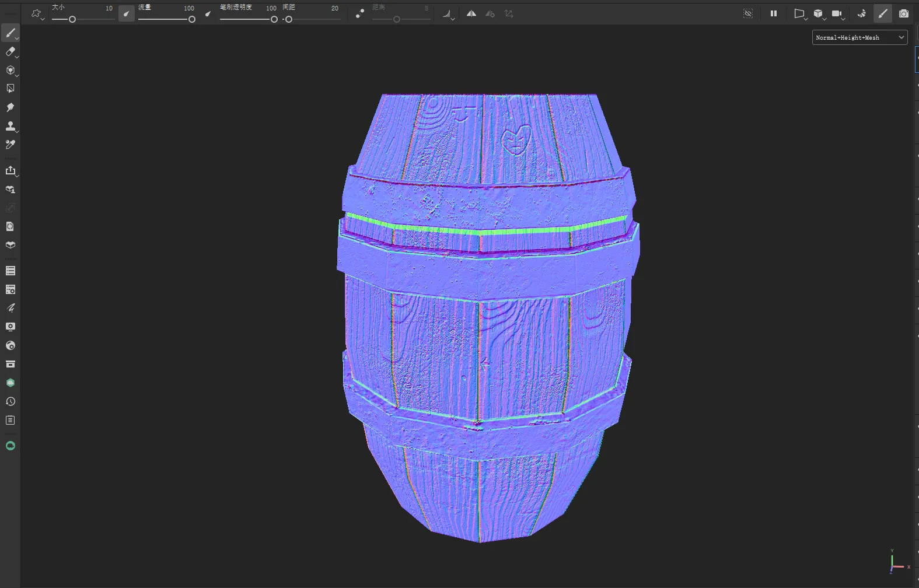
Task: Toggle lazy mouse option
Action: pyautogui.click(x=360, y=13)
